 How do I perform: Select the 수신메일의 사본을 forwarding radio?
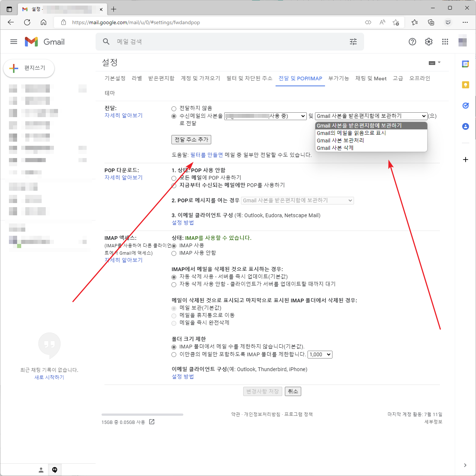174,116
